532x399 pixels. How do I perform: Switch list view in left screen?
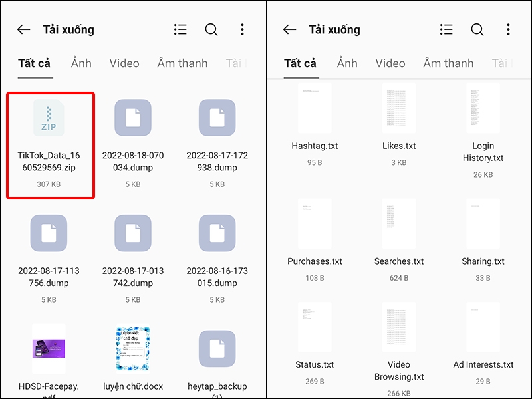[180, 29]
